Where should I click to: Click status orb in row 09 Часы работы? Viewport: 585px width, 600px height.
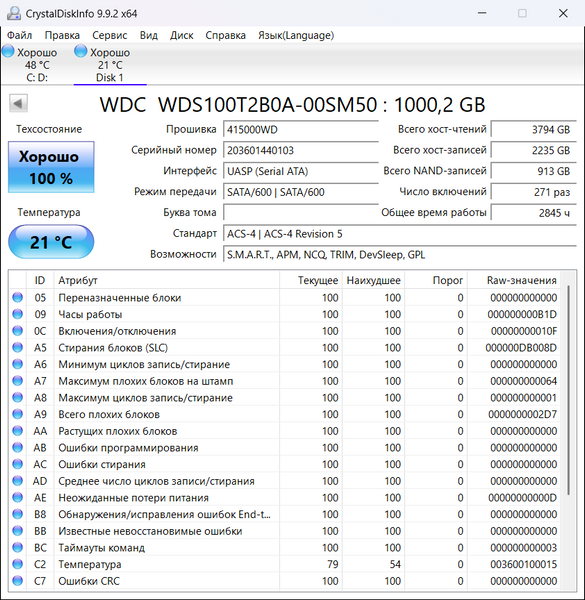point(18,314)
